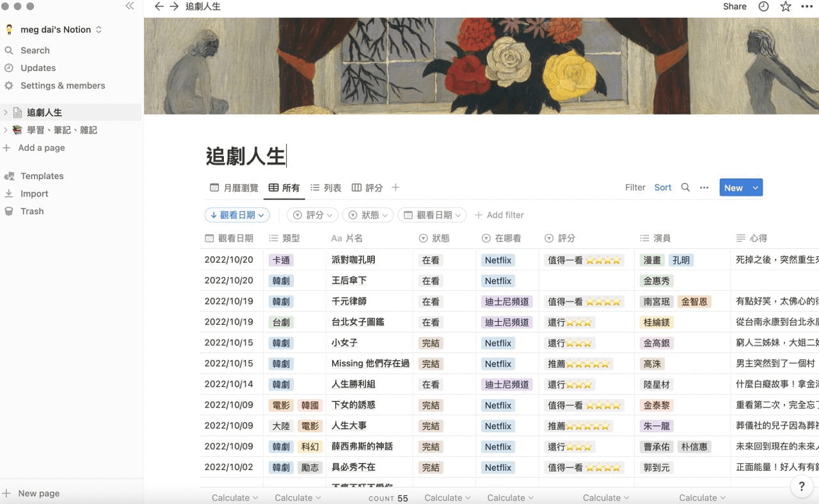Viewport: 819px width, 504px height.
Task: Expand the 學習、筆記、雜記 page tree
Action: [x=6, y=130]
